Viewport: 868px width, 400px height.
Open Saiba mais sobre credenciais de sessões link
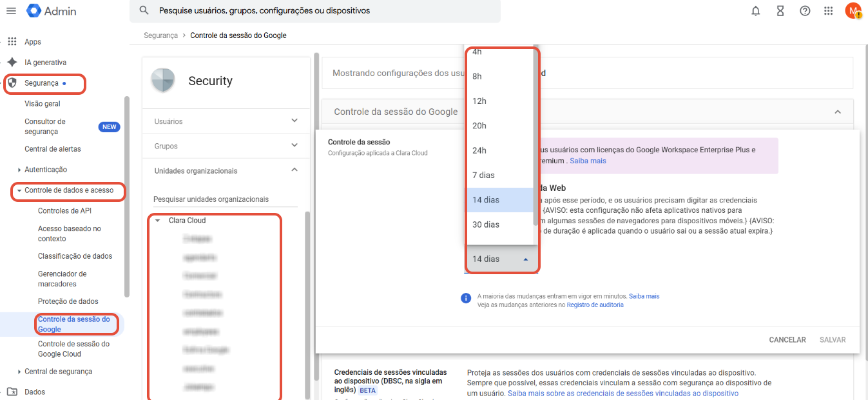[623, 393]
